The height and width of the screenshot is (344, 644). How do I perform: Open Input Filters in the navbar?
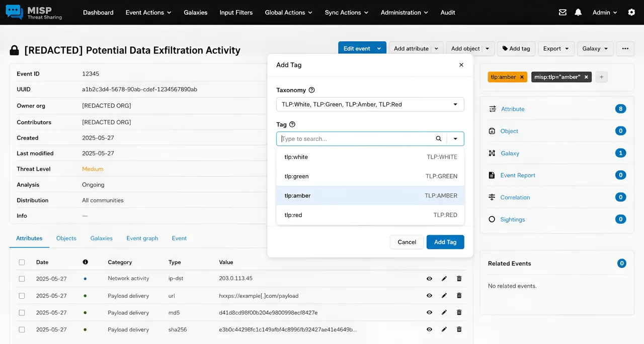(236, 13)
